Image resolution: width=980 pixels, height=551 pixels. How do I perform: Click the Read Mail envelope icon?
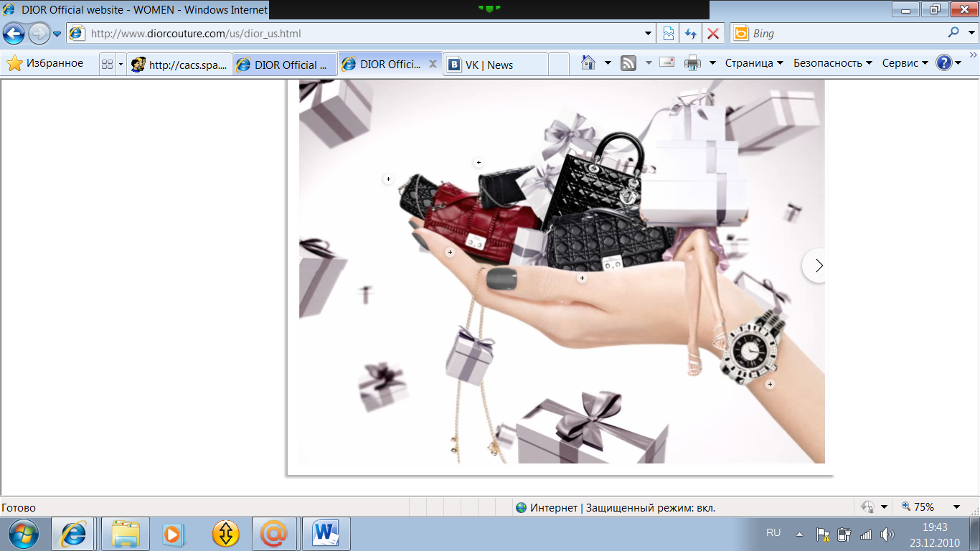667,62
